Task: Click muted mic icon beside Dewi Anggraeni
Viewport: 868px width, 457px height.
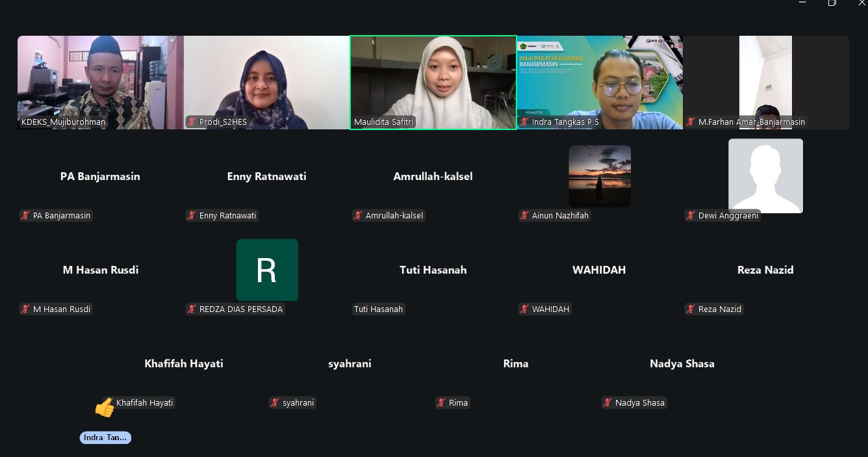Action: [x=691, y=216]
